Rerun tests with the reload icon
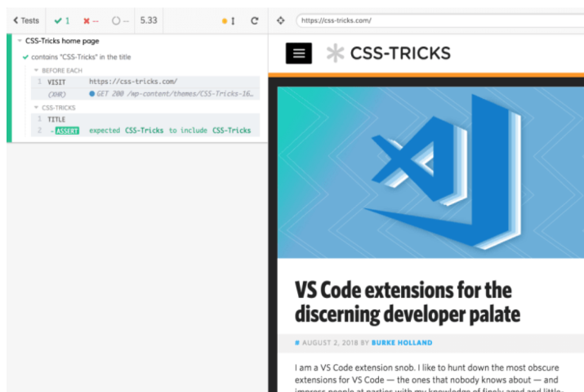The image size is (584, 392). click(x=254, y=20)
